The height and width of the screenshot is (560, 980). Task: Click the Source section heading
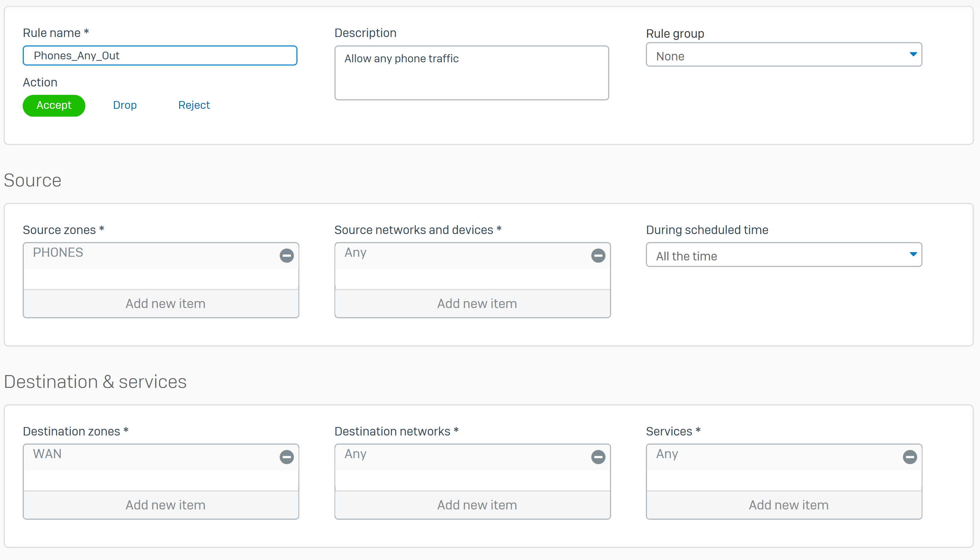tap(33, 181)
